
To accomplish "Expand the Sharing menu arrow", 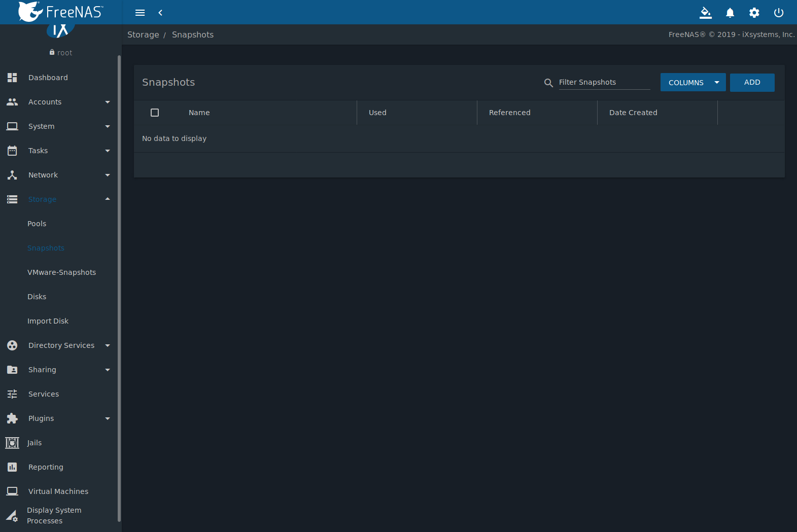I will coord(108,370).
